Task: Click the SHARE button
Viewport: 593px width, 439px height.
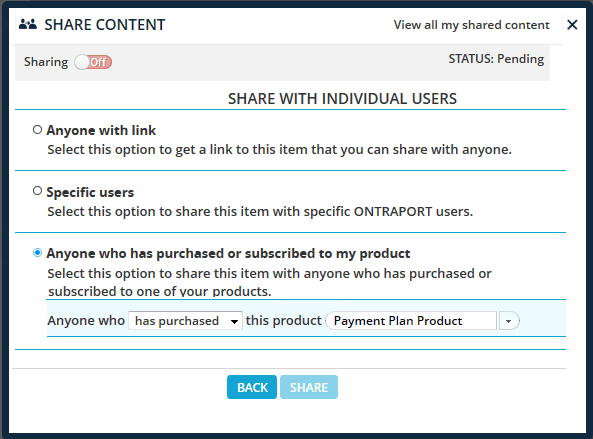Action: pyautogui.click(x=309, y=387)
